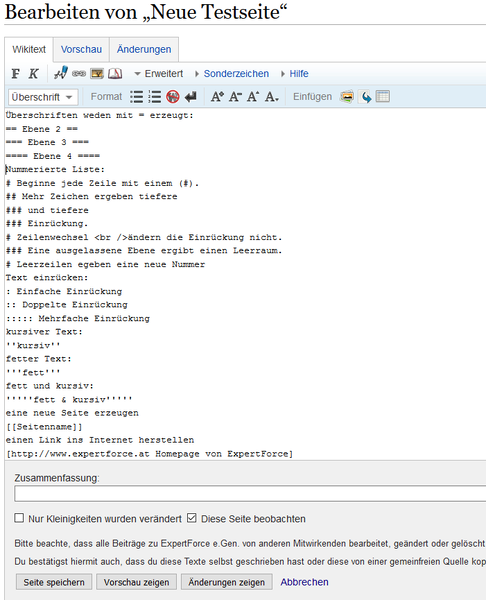
Task: Insert a numbered list
Action: pyautogui.click(x=155, y=97)
